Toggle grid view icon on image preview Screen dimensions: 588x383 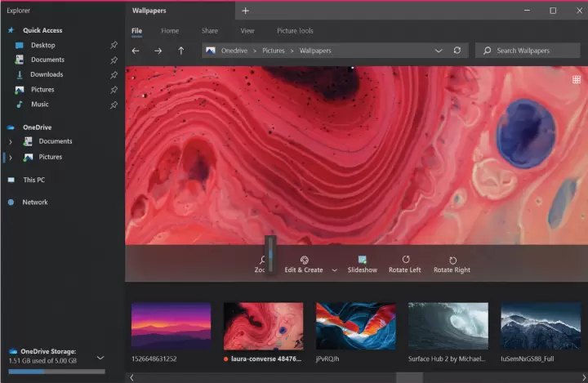click(577, 79)
